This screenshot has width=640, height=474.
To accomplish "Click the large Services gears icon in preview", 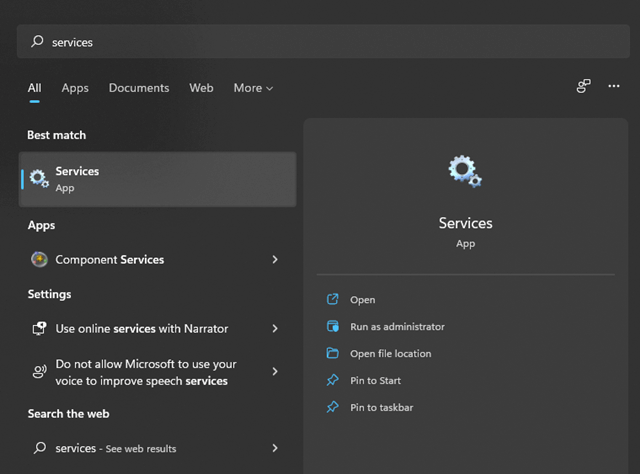I will [x=465, y=171].
